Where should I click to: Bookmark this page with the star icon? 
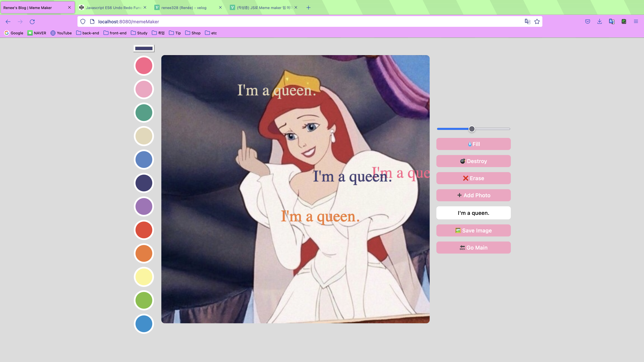[537, 22]
